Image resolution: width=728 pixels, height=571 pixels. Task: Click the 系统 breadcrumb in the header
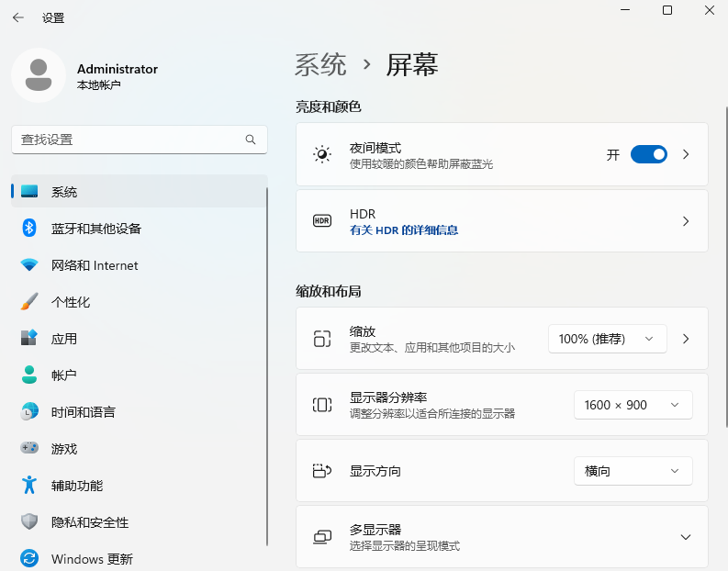320,65
